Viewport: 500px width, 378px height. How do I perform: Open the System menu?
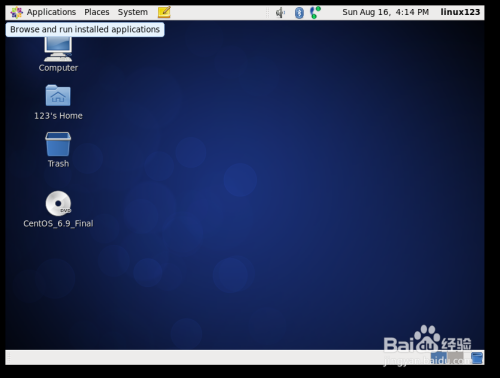coord(132,12)
